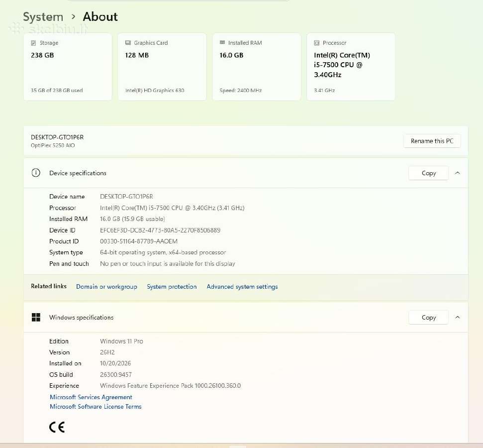Click the About page heading
483x448 pixels.
click(100, 16)
